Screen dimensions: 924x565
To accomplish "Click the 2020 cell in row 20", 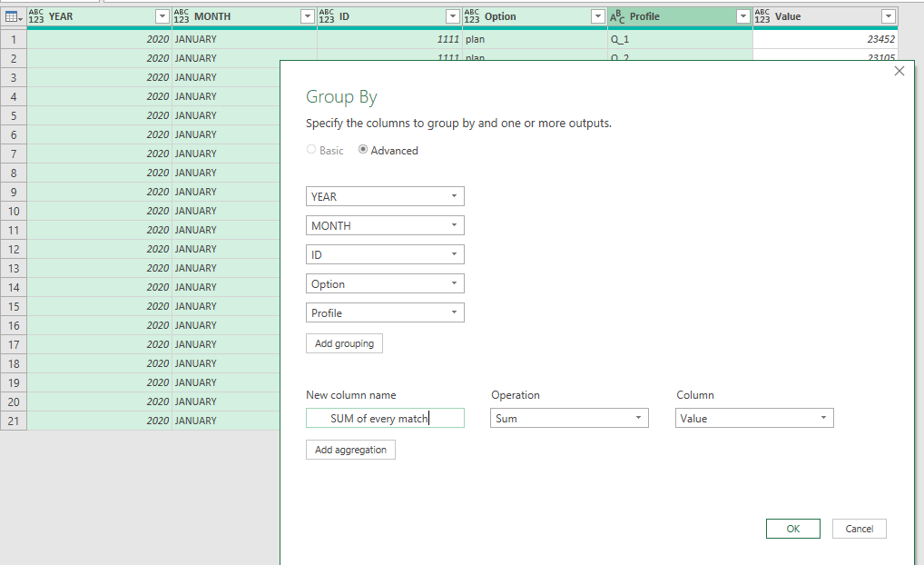I will pos(99,401).
